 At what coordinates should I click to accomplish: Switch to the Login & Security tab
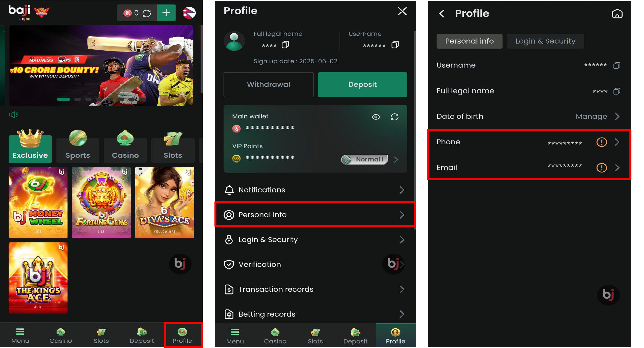click(545, 41)
